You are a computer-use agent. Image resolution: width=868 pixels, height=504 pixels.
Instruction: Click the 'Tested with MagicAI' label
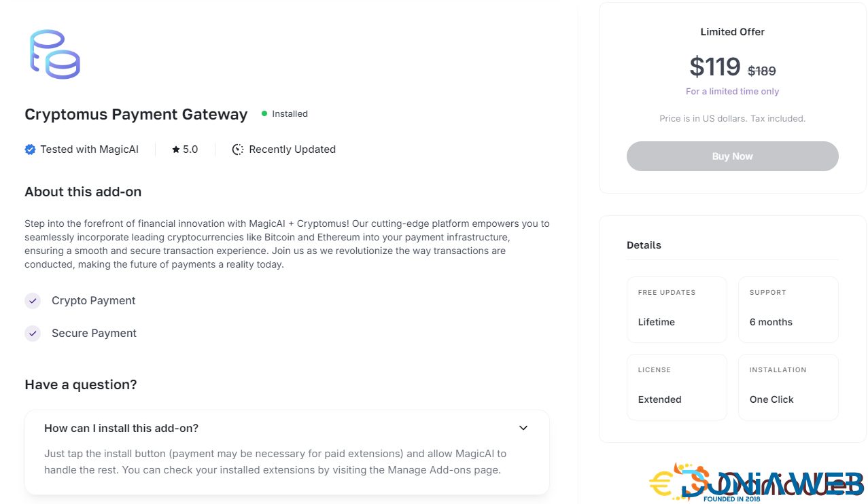click(x=89, y=149)
